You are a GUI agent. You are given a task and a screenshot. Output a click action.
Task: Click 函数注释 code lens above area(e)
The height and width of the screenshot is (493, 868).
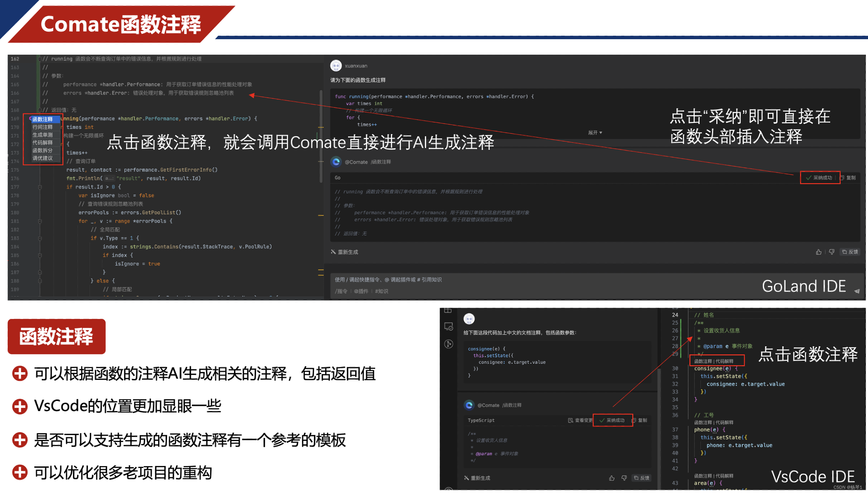pyautogui.click(x=703, y=476)
